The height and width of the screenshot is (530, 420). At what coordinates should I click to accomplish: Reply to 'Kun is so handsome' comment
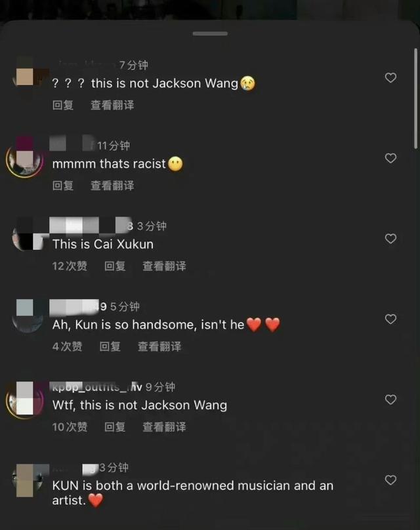click(x=110, y=346)
